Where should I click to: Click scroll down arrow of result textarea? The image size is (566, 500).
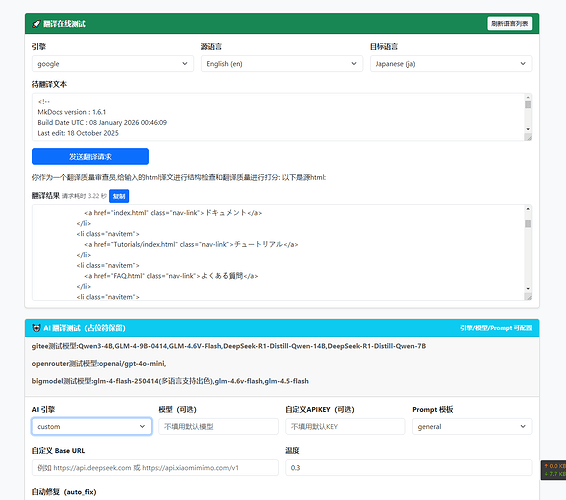[x=528, y=288]
